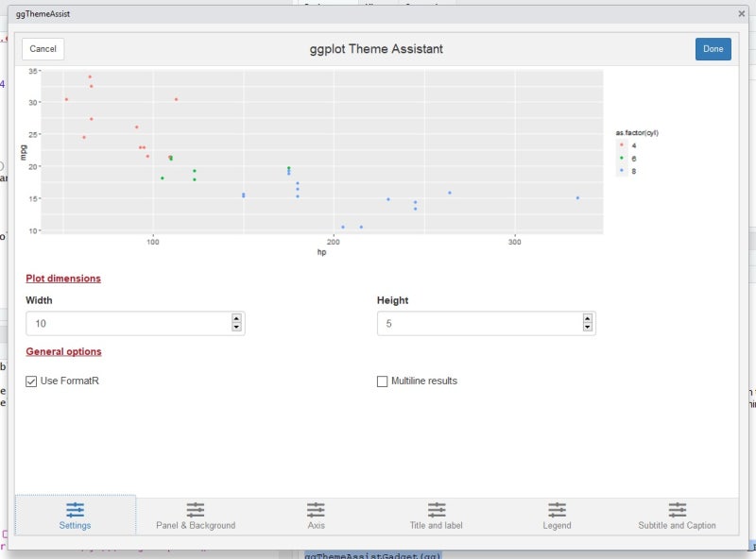756x559 pixels.
Task: Close the ggThemeAssist dialog window
Action: (x=742, y=14)
